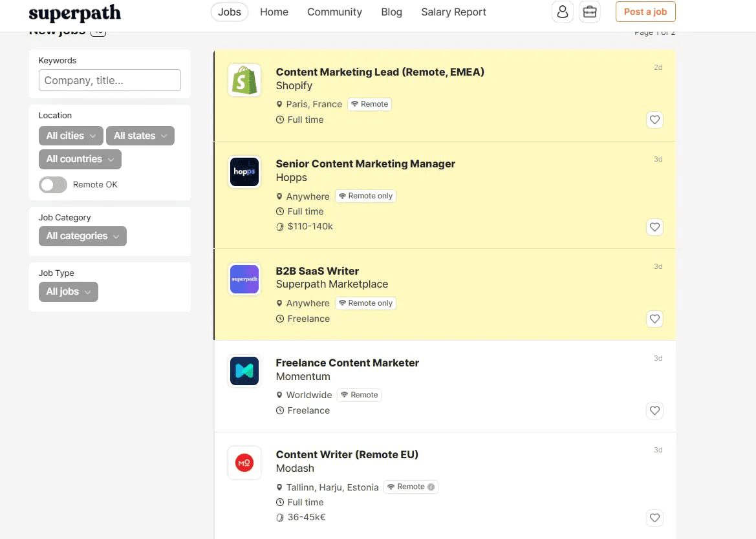The width and height of the screenshot is (756, 539).
Task: Click the superpath logo in header
Action: (75, 13)
